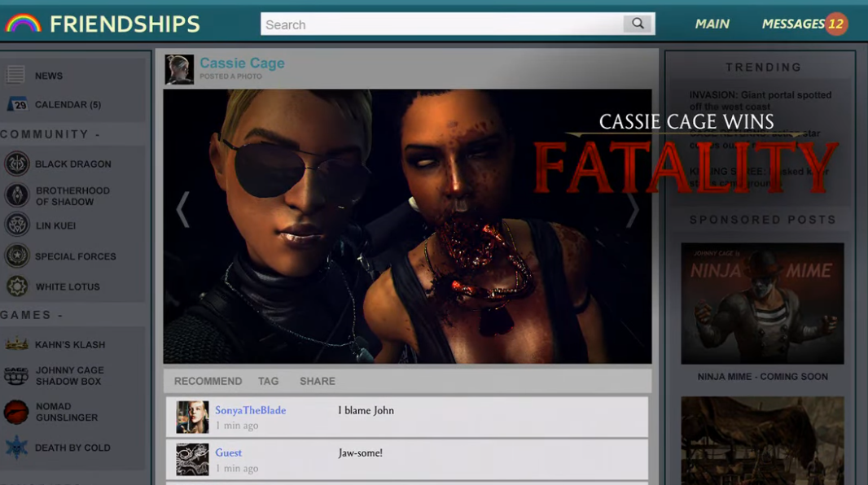View SonyaTheBlade's comment avatar
This screenshot has height=485, width=868.
[192, 417]
